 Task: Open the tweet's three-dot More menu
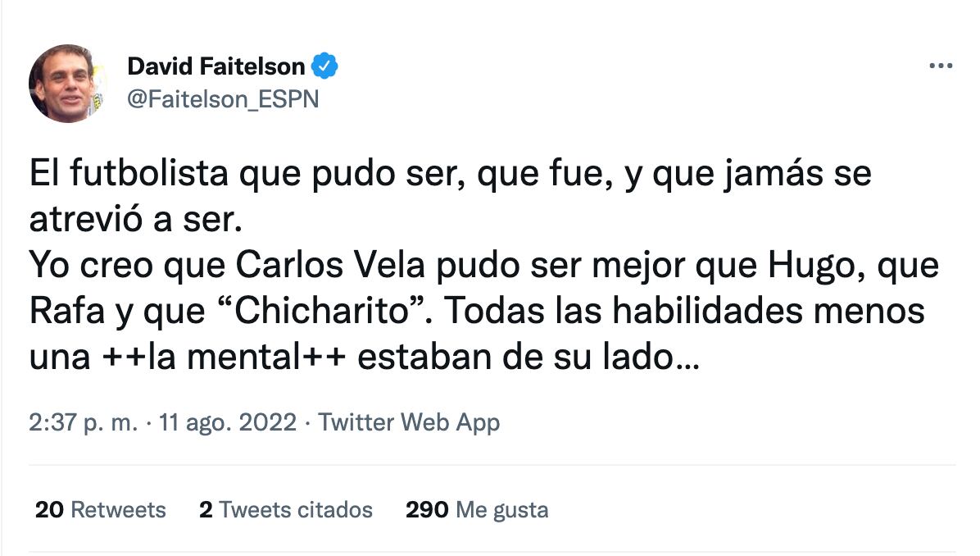940,66
